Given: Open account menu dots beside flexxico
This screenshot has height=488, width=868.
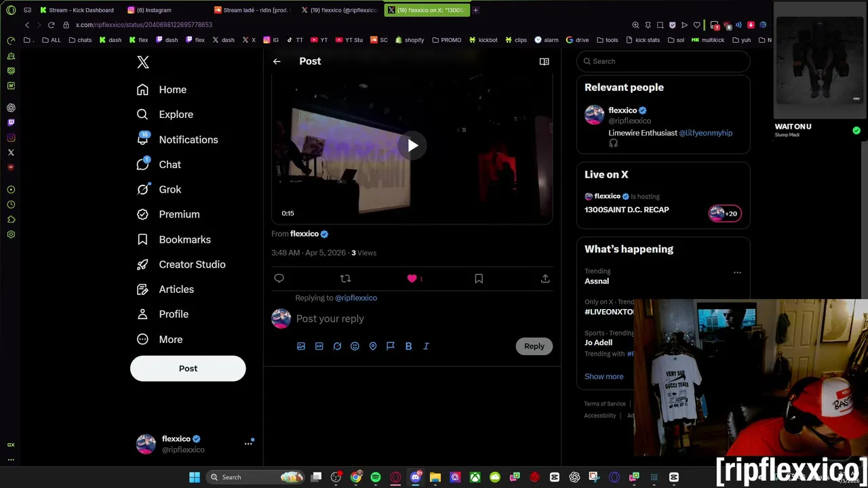Looking at the screenshot, I should click(248, 444).
